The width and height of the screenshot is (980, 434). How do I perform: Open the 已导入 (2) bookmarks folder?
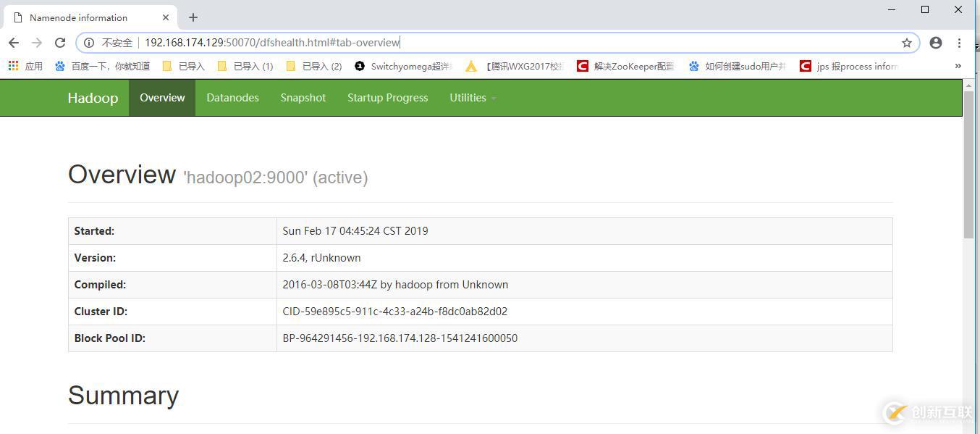click(x=314, y=66)
